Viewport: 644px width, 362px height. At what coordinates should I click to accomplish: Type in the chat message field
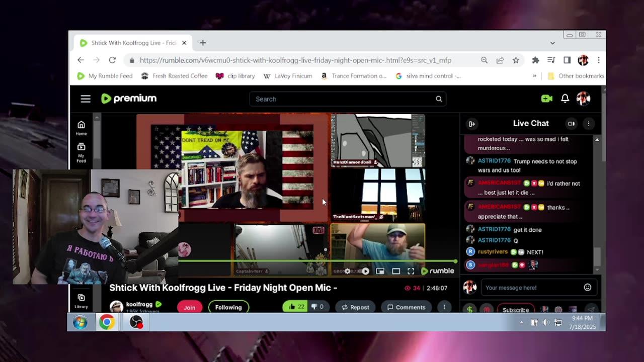[531, 288]
